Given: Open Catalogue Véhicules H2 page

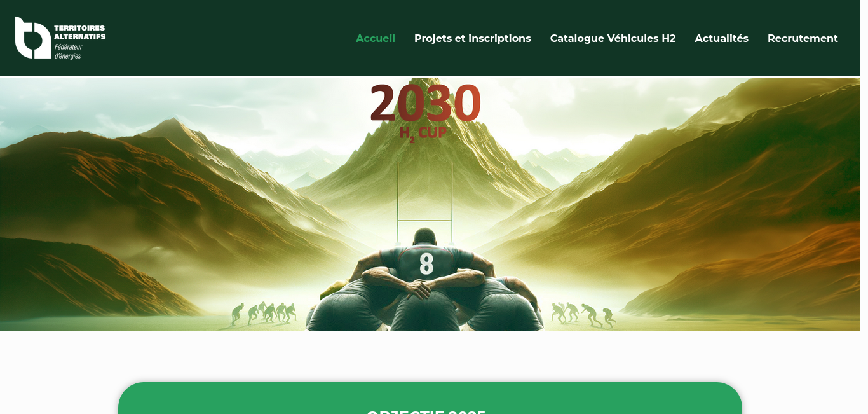Looking at the screenshot, I should coord(613,38).
